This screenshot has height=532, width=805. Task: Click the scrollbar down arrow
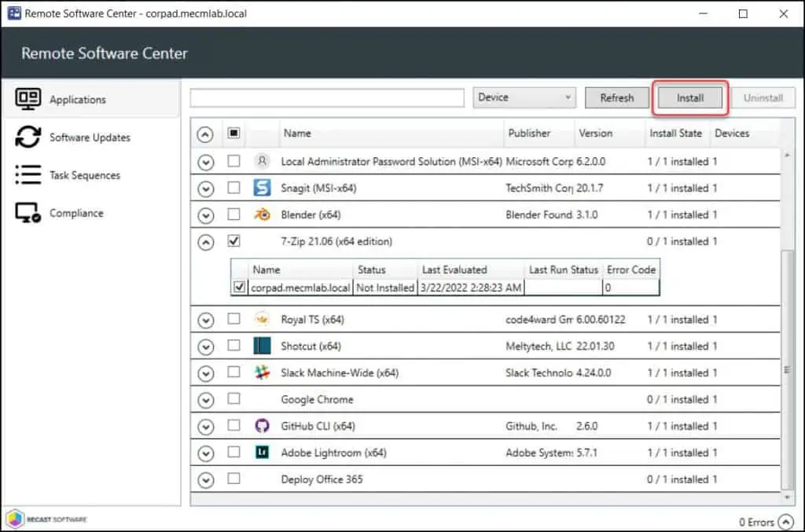[786, 497]
